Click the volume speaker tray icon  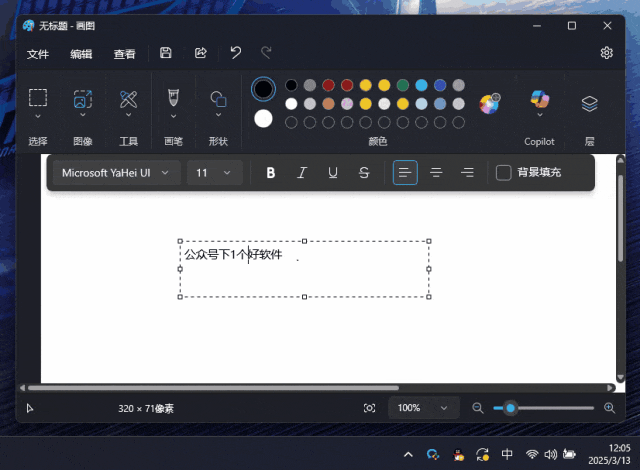550,454
